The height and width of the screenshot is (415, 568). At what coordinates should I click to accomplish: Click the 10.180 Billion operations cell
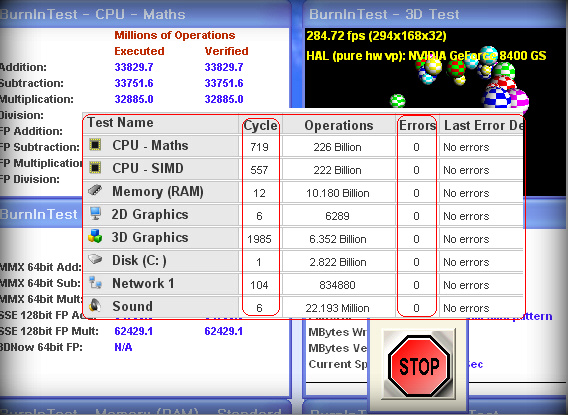click(338, 193)
